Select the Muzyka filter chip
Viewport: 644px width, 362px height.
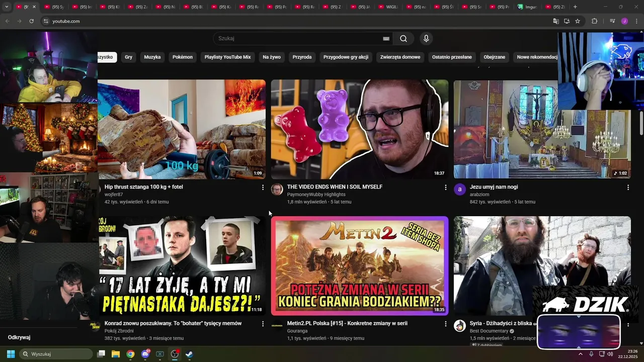point(152,57)
